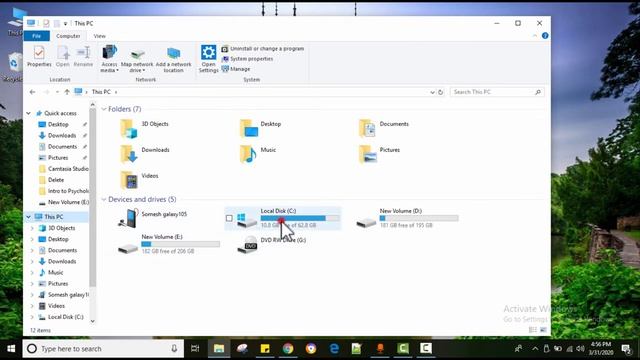Screen dimensions: 640x360
Task: Select Downloads under Quick access
Action: (58, 136)
